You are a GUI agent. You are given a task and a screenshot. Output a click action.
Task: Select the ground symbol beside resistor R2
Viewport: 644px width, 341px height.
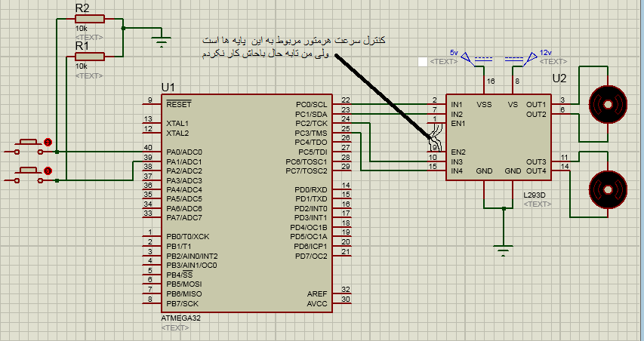point(161,40)
